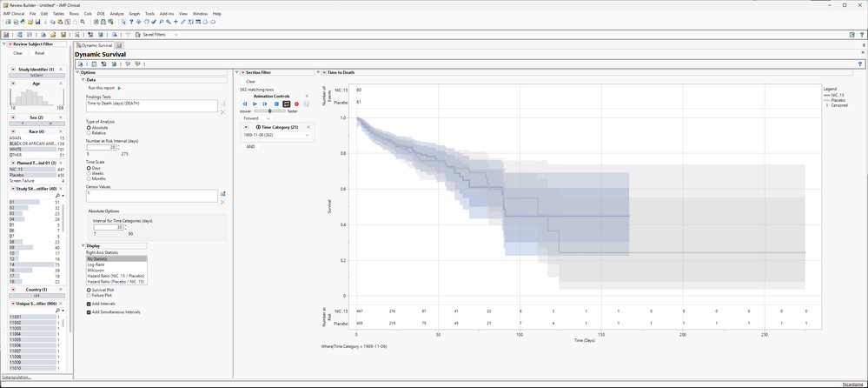
Task: Click the open folder icon in main toolbar
Action: tap(30, 22)
